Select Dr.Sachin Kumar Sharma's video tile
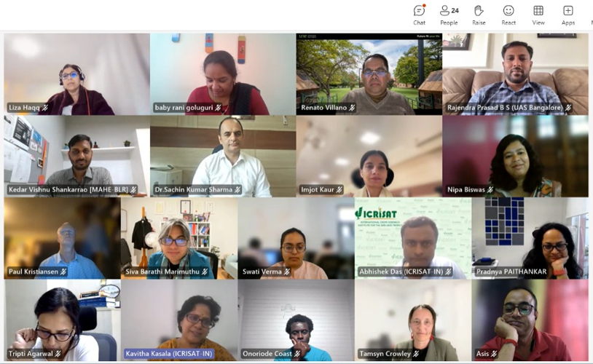The image size is (593, 364). coord(223,156)
